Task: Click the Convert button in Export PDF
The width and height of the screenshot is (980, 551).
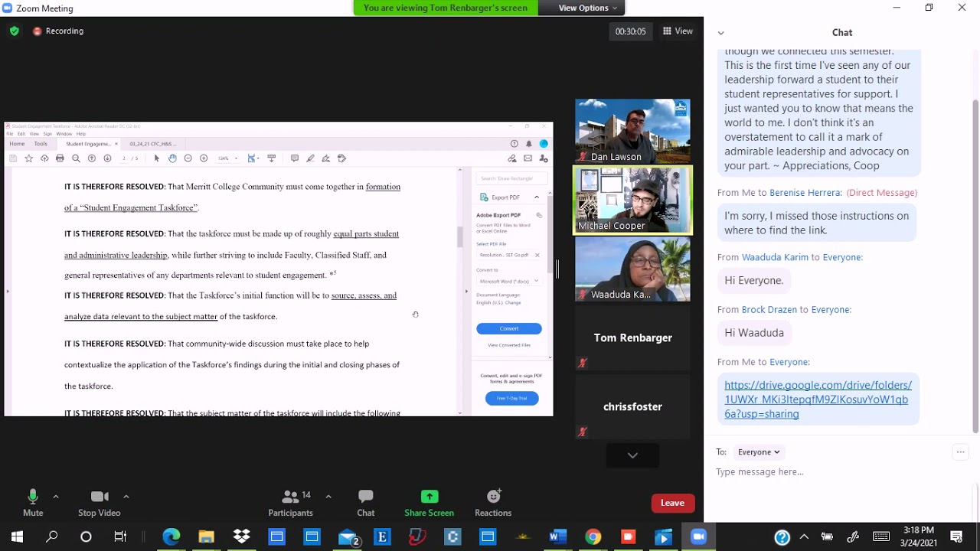Action: point(509,329)
